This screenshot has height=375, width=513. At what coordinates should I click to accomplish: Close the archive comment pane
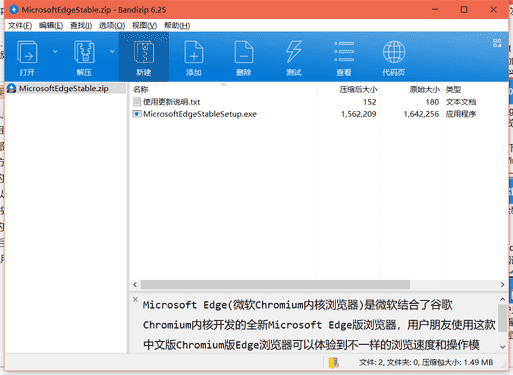coord(135,299)
